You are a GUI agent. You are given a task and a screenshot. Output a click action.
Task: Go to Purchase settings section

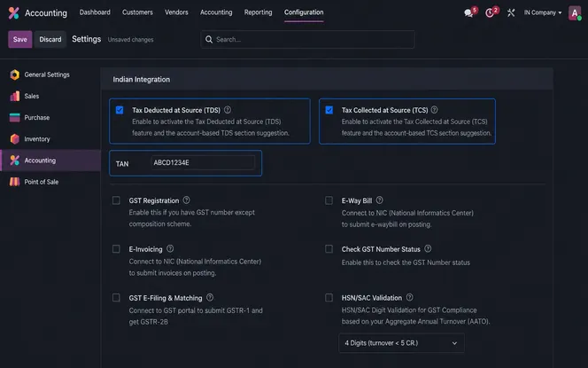tap(50, 118)
